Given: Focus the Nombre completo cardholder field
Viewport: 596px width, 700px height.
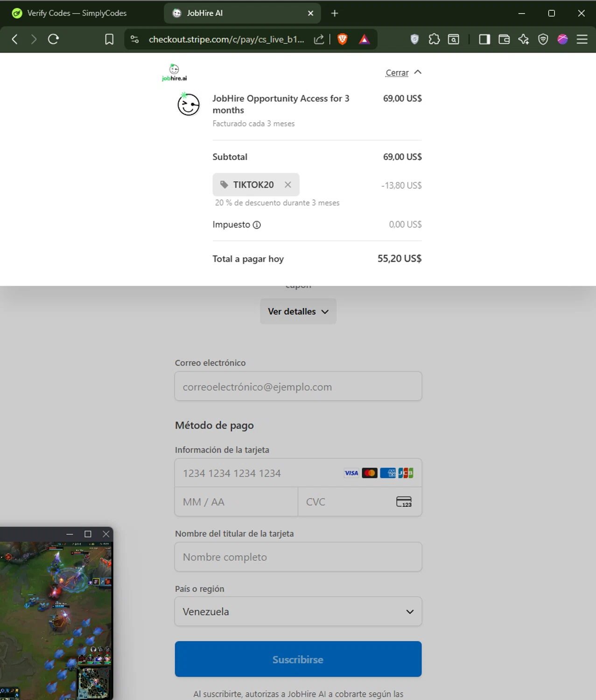Looking at the screenshot, I should (298, 557).
